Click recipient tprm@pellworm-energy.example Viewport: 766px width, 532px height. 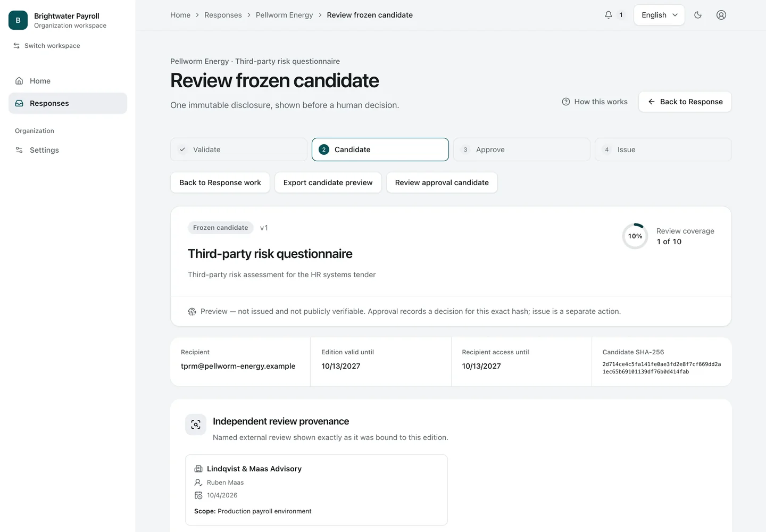click(x=238, y=366)
